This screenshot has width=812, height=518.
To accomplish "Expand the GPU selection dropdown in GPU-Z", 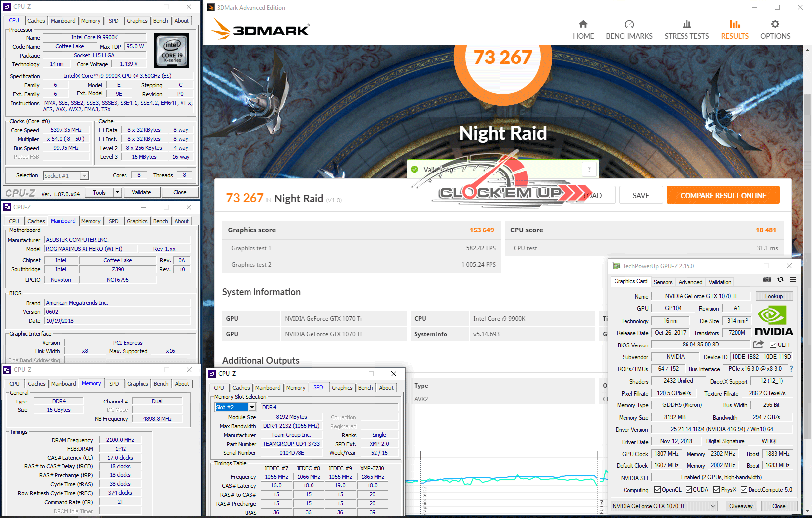I will tap(713, 506).
